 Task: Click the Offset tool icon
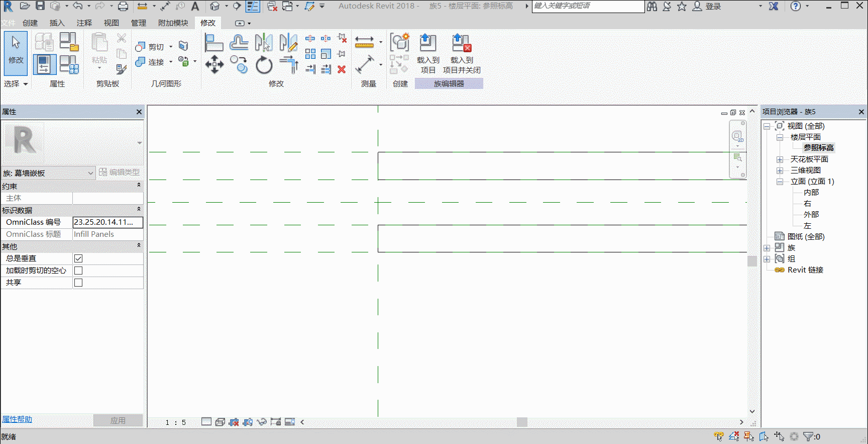(239, 43)
